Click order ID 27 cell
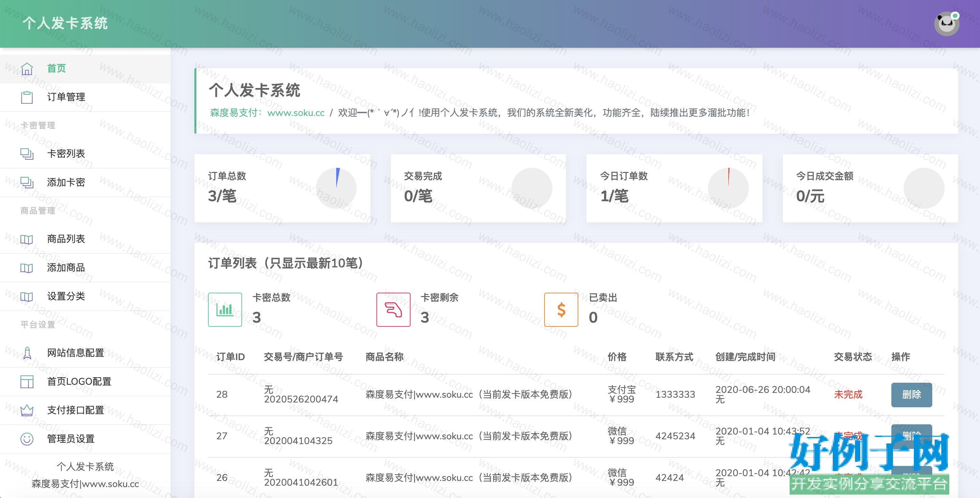 [222, 436]
